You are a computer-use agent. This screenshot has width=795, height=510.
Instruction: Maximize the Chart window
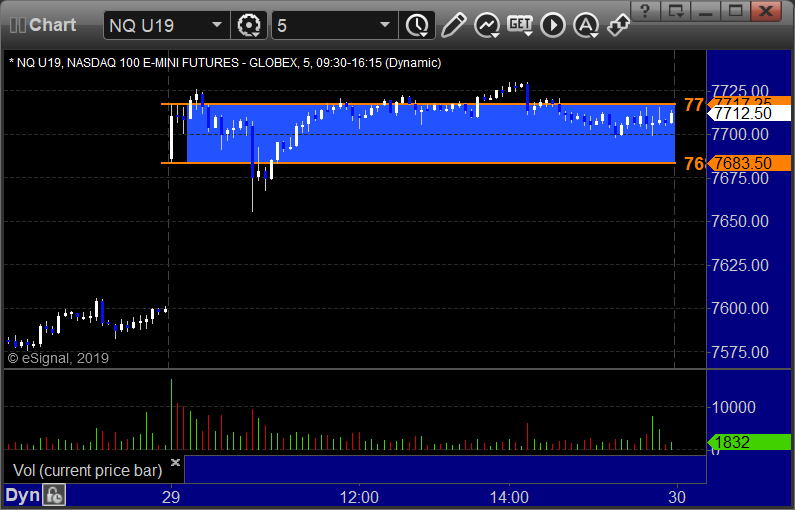point(735,11)
